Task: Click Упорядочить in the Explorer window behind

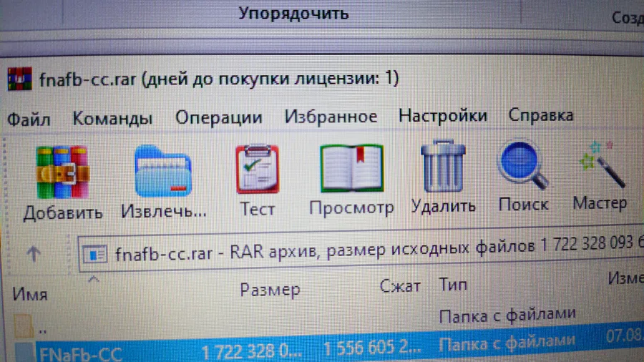Action: (293, 14)
